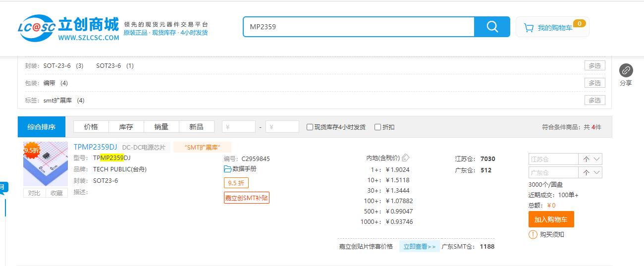
Task: Click the 我的购物车 text
Action: pos(555,28)
